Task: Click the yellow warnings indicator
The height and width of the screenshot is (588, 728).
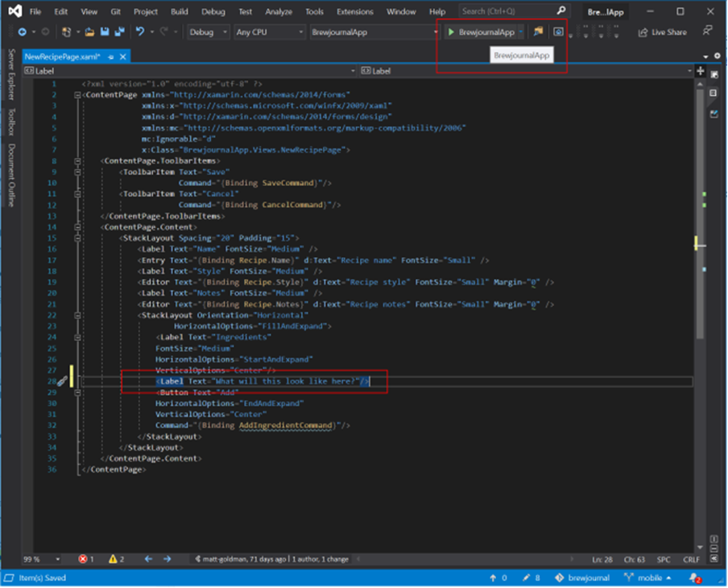Action: point(116,558)
